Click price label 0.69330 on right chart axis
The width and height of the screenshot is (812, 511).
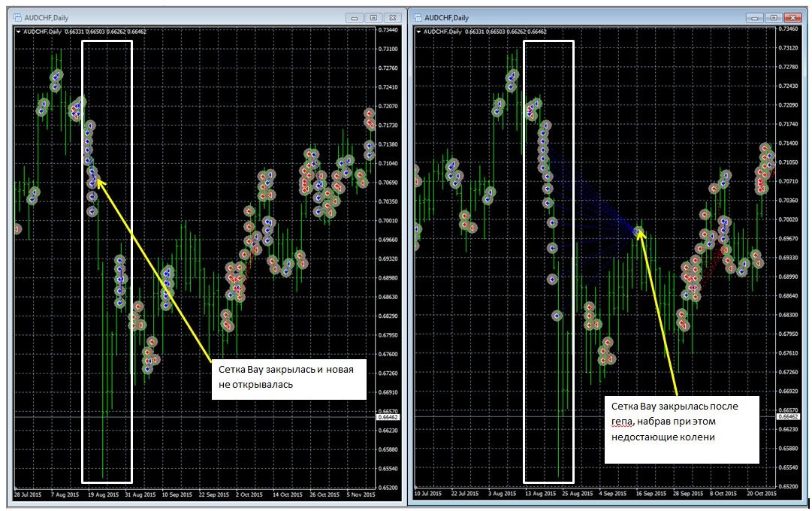point(788,258)
